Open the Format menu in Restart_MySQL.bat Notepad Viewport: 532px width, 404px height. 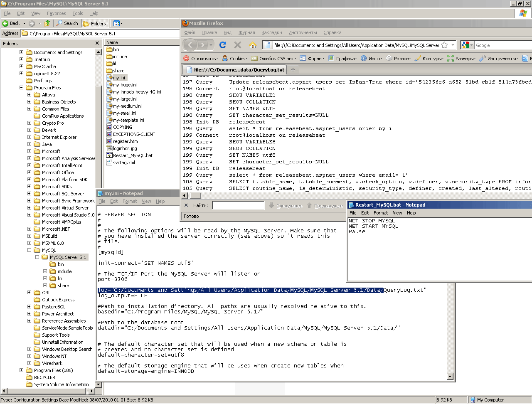380,213
